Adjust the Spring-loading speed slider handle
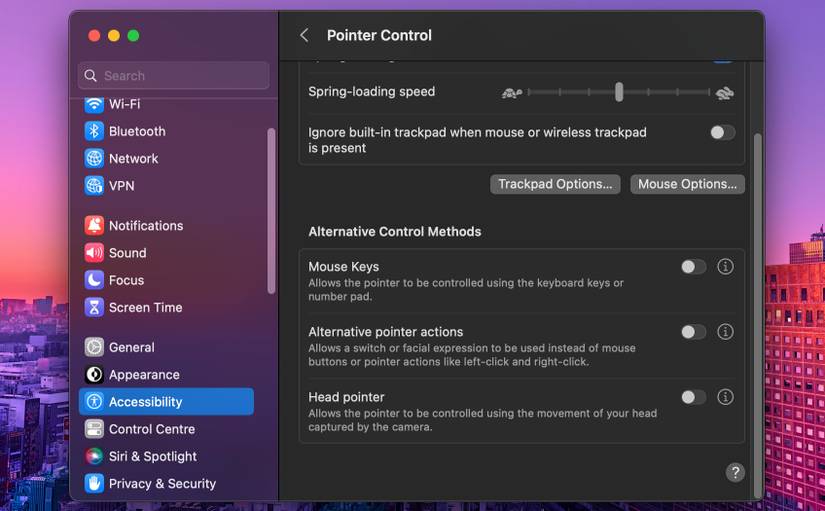Viewport: 825px width, 511px height. [x=619, y=92]
